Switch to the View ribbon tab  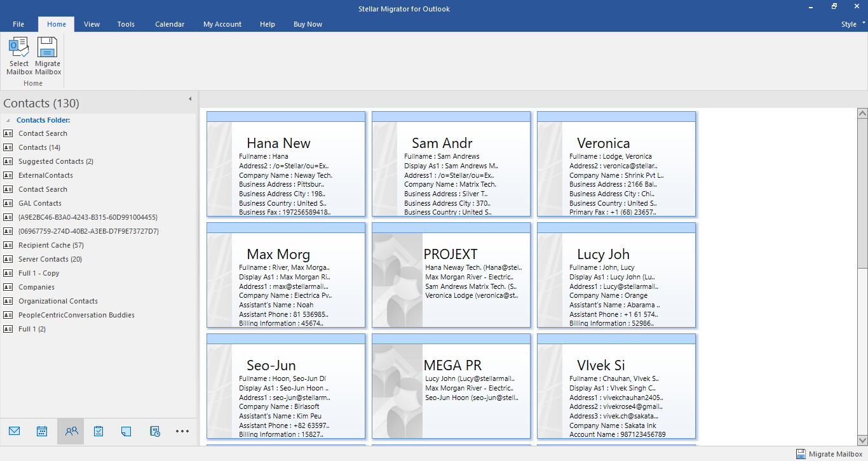click(x=92, y=24)
